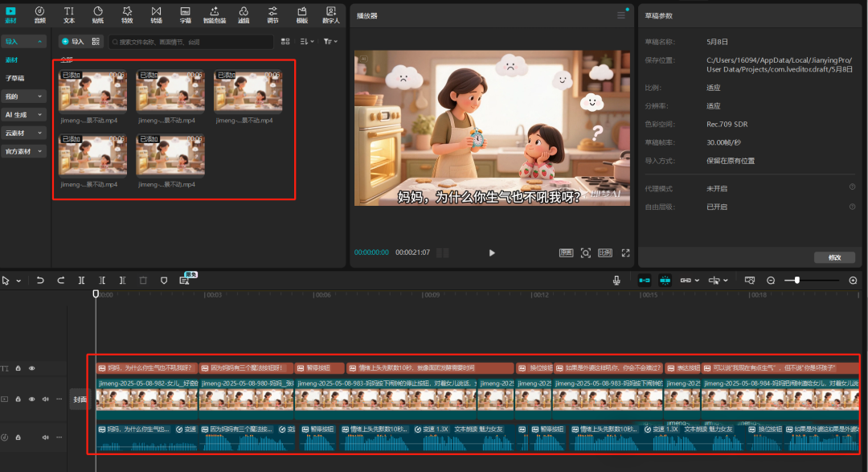The image size is (868, 472).
Task: Switch media grid view layout icon
Action: click(x=285, y=42)
